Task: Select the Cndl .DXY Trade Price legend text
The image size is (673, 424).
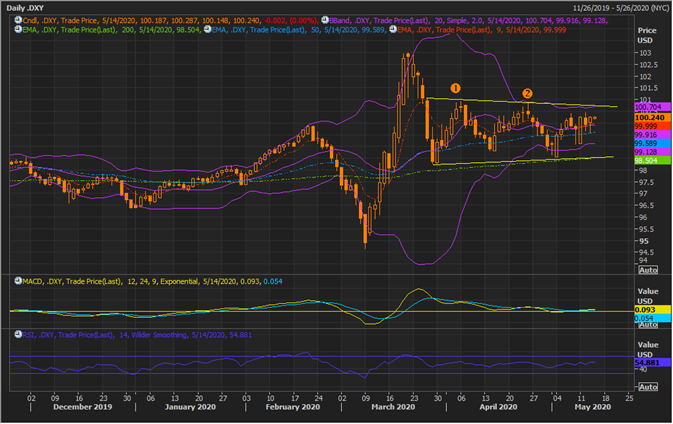Action: click(170, 20)
